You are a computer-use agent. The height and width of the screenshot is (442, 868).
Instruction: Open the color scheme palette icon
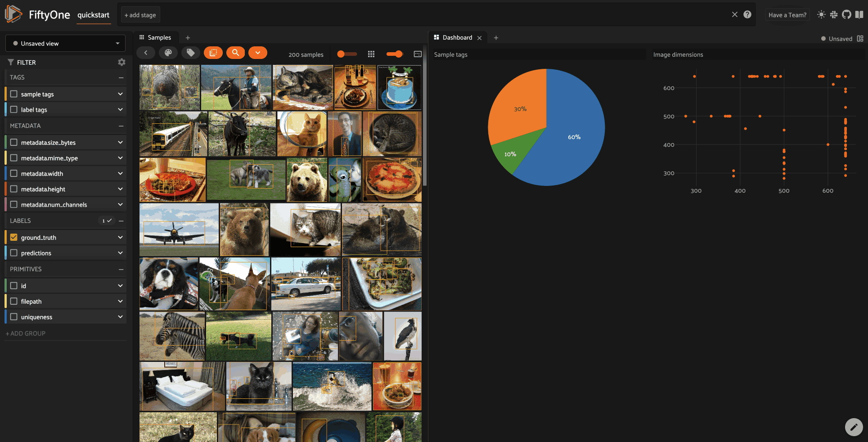tap(168, 53)
